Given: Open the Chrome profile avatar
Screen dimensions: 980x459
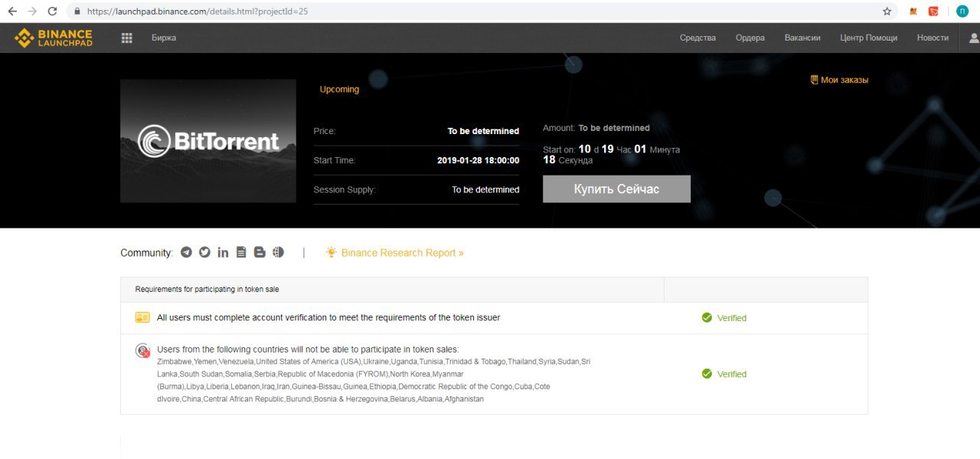Looking at the screenshot, I should point(962,11).
